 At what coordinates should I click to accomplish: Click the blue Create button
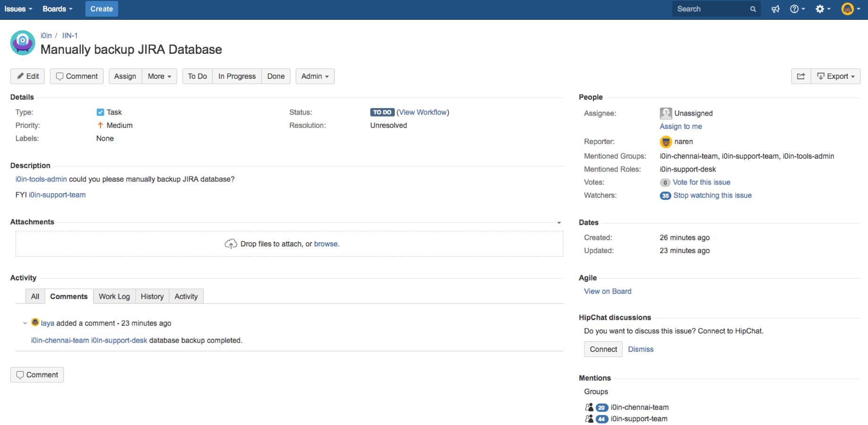(x=101, y=9)
